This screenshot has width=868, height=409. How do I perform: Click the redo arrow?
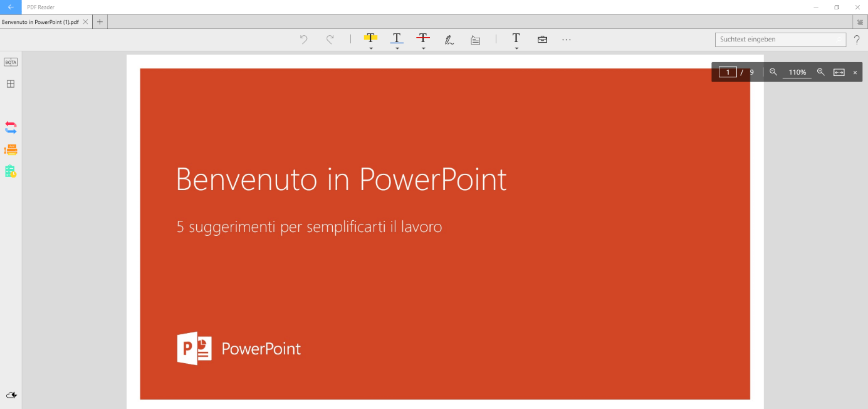pyautogui.click(x=330, y=40)
